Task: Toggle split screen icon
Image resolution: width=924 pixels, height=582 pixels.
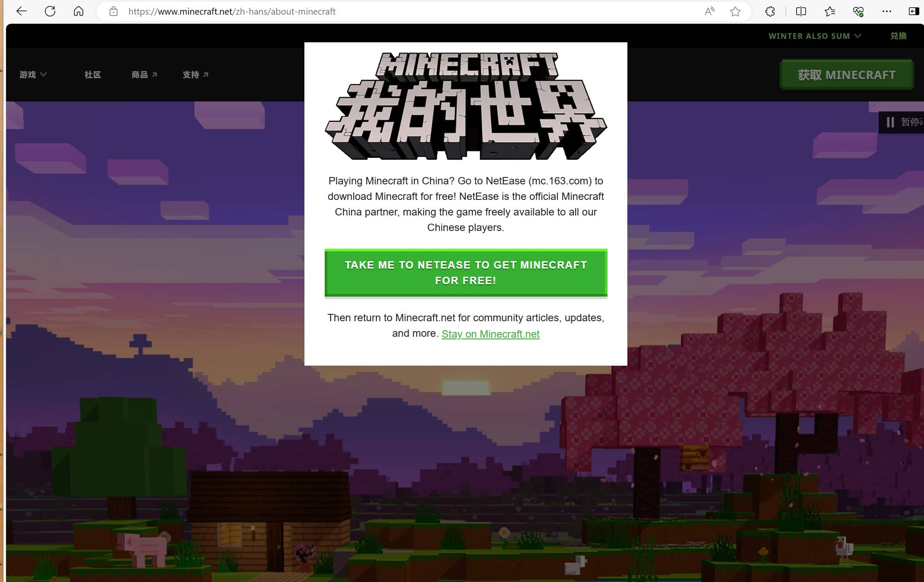Action: coord(801,12)
